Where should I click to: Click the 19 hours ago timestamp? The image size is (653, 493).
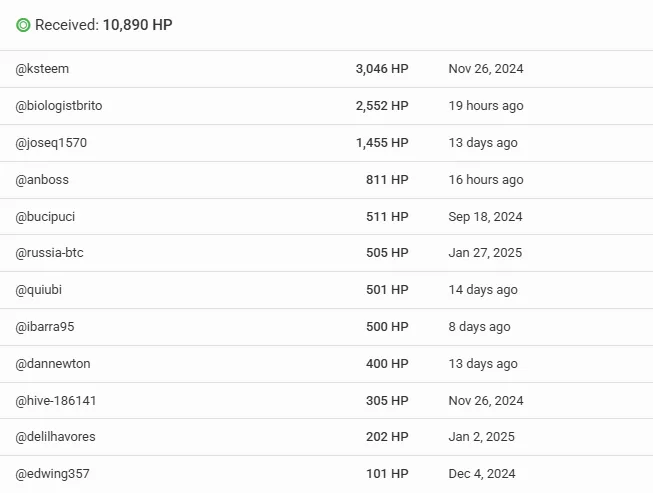[x=486, y=106]
